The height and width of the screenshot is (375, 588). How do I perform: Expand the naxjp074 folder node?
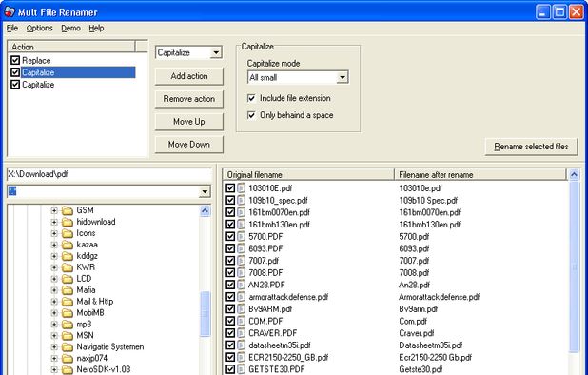[x=54, y=359]
